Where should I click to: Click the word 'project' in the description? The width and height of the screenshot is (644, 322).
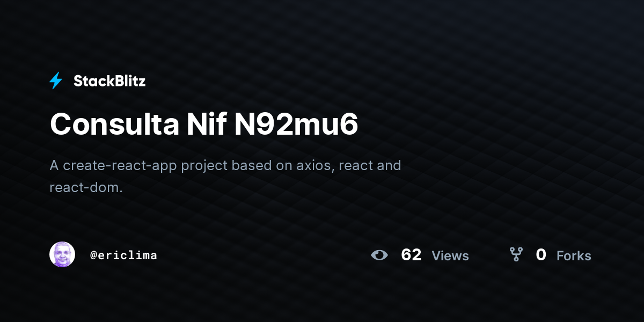coord(205,166)
